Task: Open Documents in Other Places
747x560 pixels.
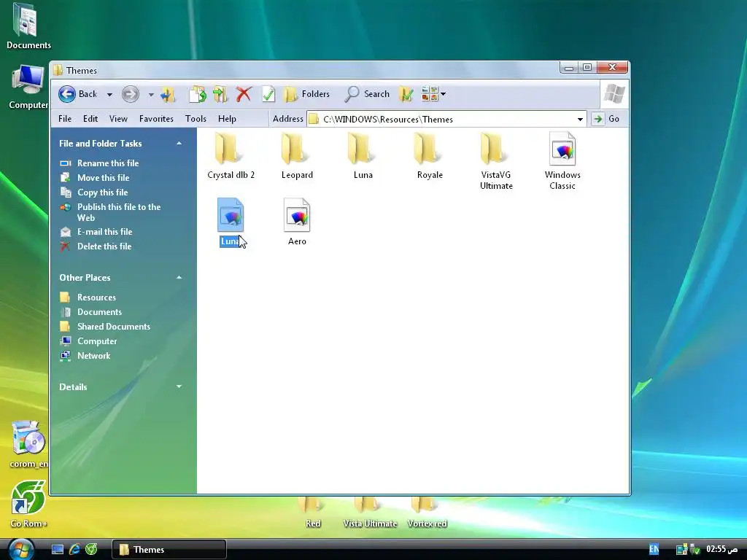Action: click(99, 312)
